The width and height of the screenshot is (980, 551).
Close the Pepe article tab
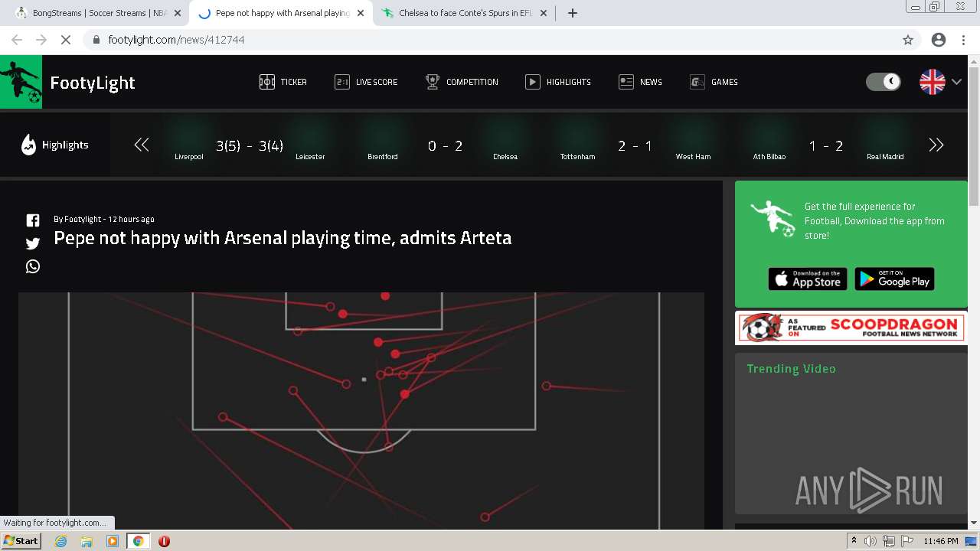click(361, 13)
